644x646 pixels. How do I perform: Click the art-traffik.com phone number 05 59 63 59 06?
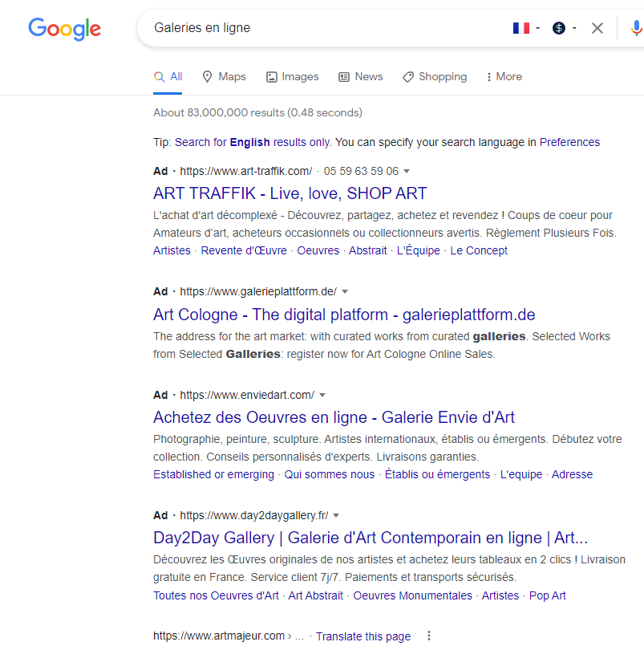[x=361, y=171]
